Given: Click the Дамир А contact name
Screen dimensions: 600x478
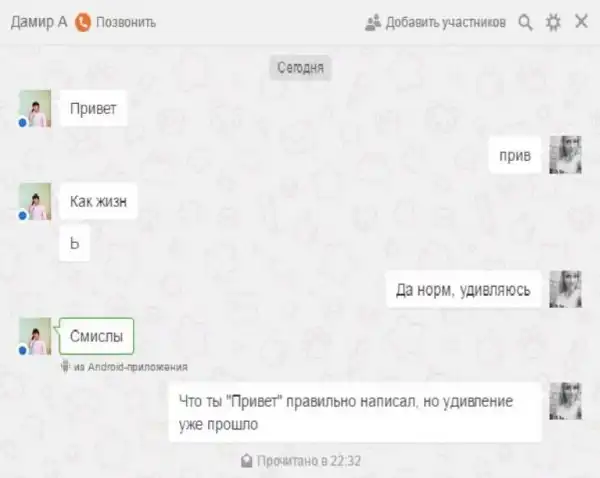Looking at the screenshot, I should (39, 22).
